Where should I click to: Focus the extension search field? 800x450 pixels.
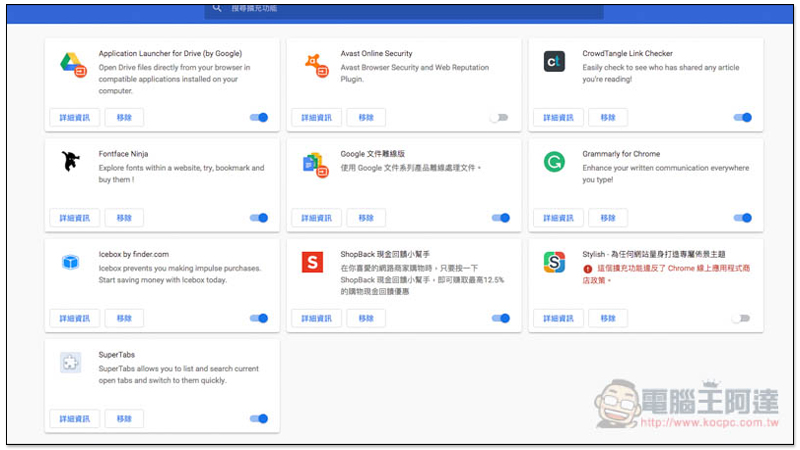[404, 11]
